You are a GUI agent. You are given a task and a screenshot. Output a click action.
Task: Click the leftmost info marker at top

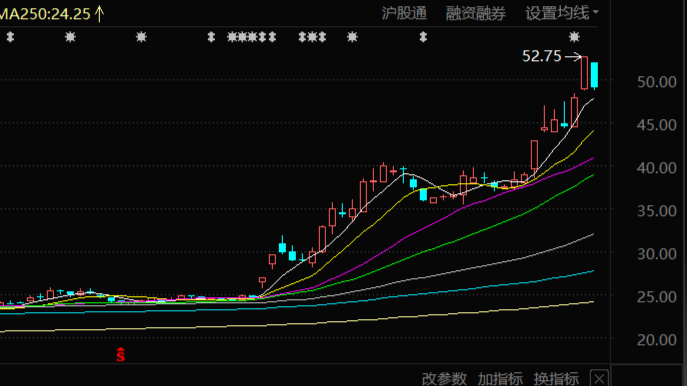click(x=10, y=37)
